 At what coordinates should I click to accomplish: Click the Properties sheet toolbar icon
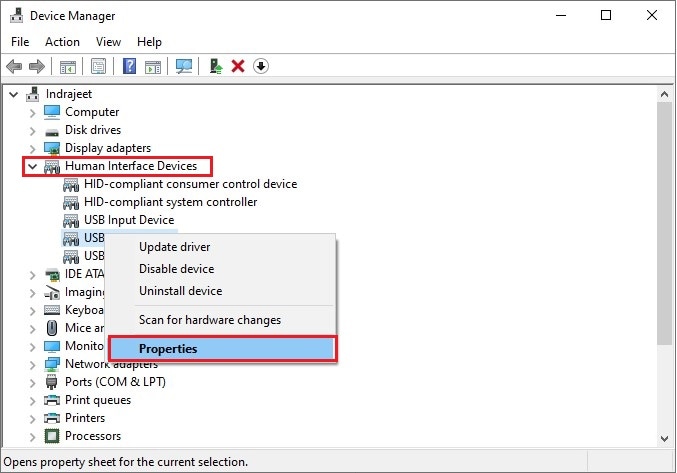point(99,67)
